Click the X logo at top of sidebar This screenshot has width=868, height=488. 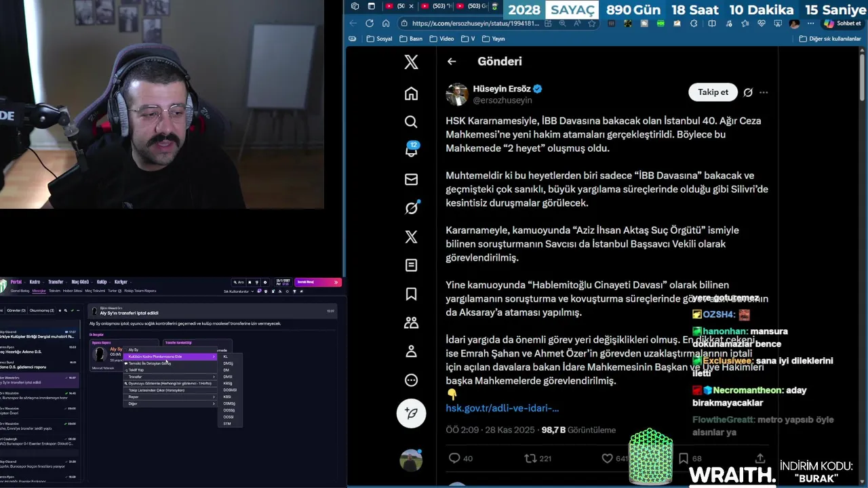click(x=411, y=62)
